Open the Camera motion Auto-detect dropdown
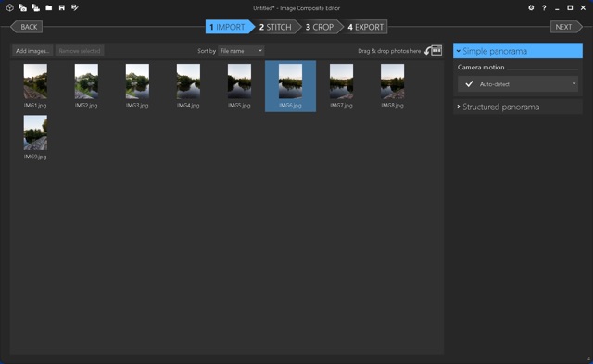This screenshot has width=593, height=364. tap(518, 84)
